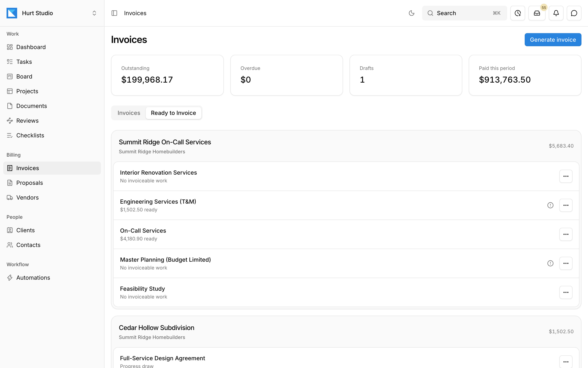Click Summit Ridge On-Call Services heading

pos(165,142)
